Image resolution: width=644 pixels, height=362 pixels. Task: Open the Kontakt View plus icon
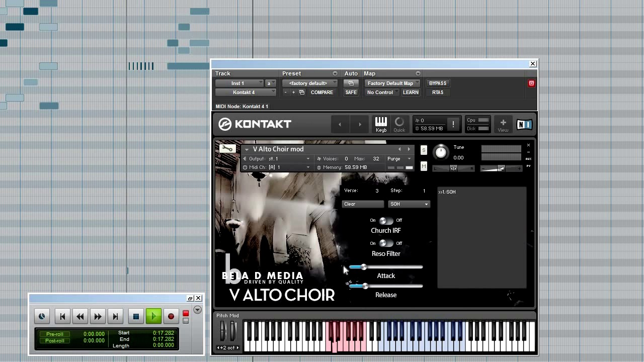pos(503,124)
